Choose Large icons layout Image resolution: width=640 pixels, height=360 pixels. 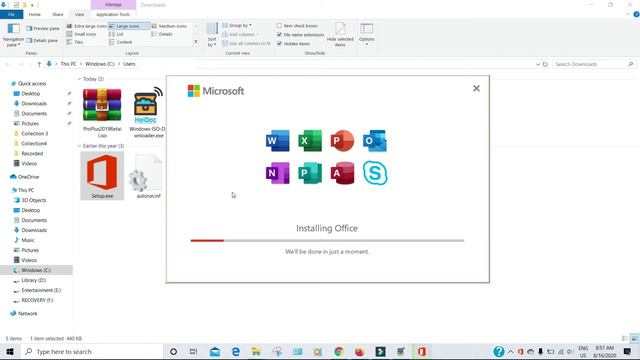pyautogui.click(x=128, y=26)
